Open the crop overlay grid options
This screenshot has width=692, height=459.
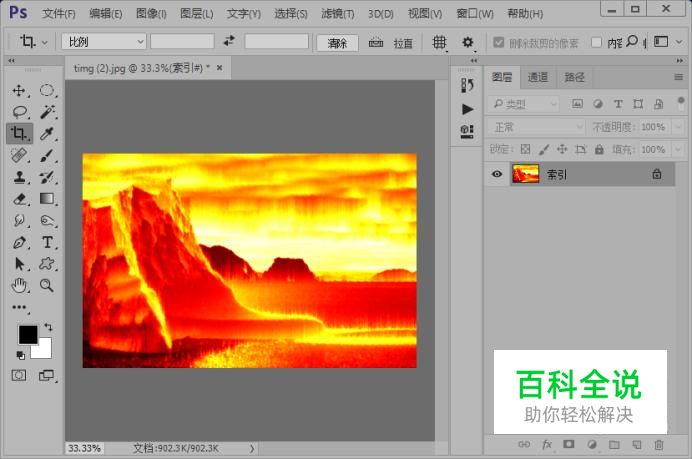point(439,43)
